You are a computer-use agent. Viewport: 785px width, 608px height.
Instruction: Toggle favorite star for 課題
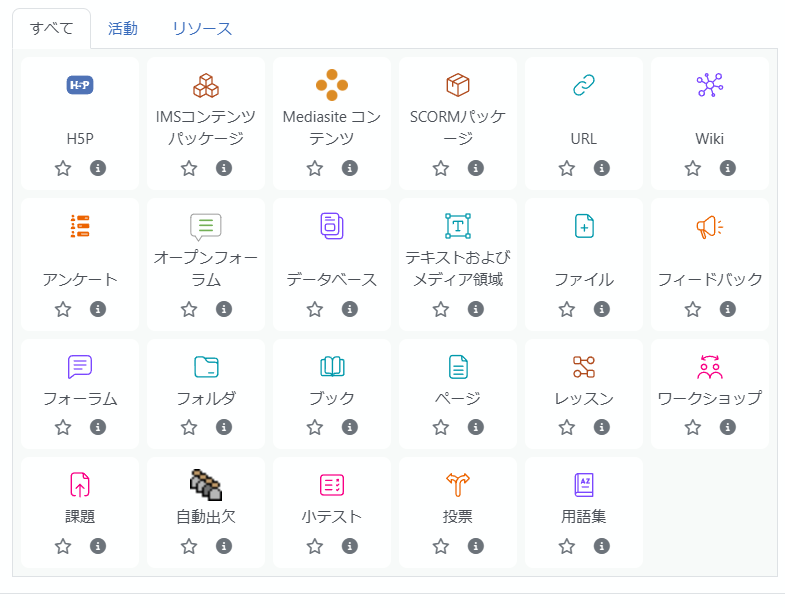(x=63, y=546)
